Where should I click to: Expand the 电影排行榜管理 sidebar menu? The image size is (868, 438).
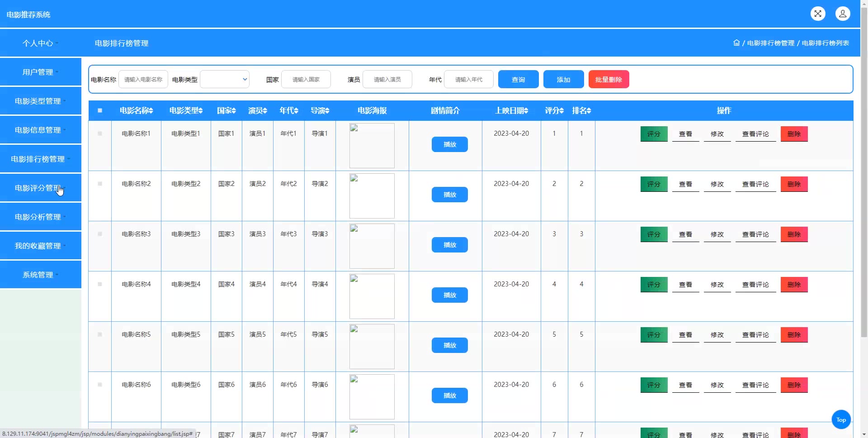click(x=41, y=159)
